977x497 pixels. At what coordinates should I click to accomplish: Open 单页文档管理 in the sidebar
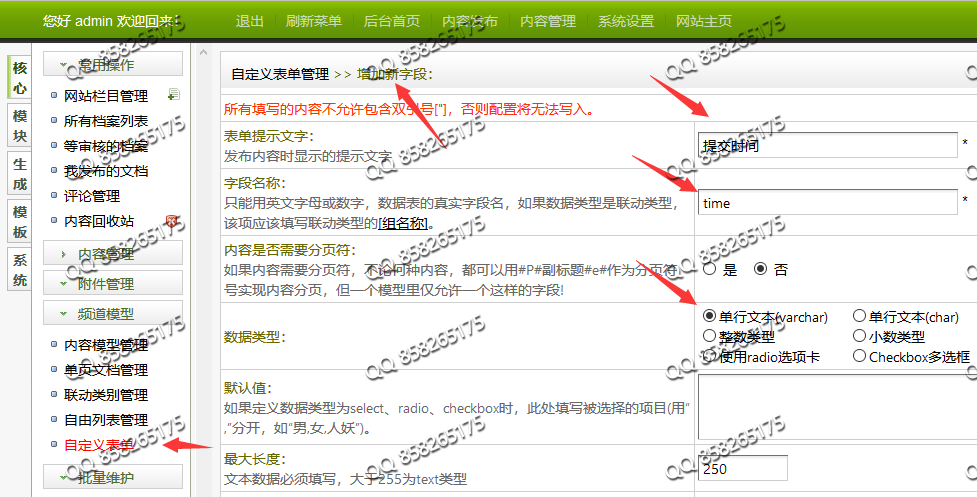[106, 370]
